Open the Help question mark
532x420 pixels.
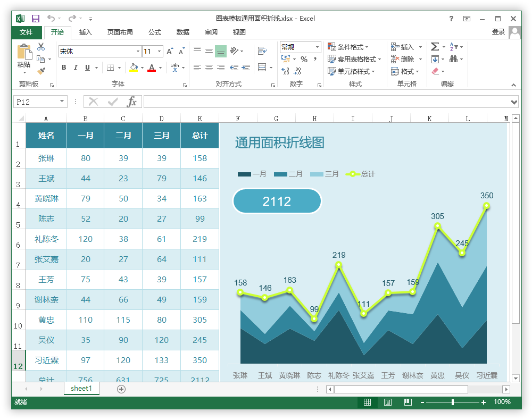[x=451, y=19]
